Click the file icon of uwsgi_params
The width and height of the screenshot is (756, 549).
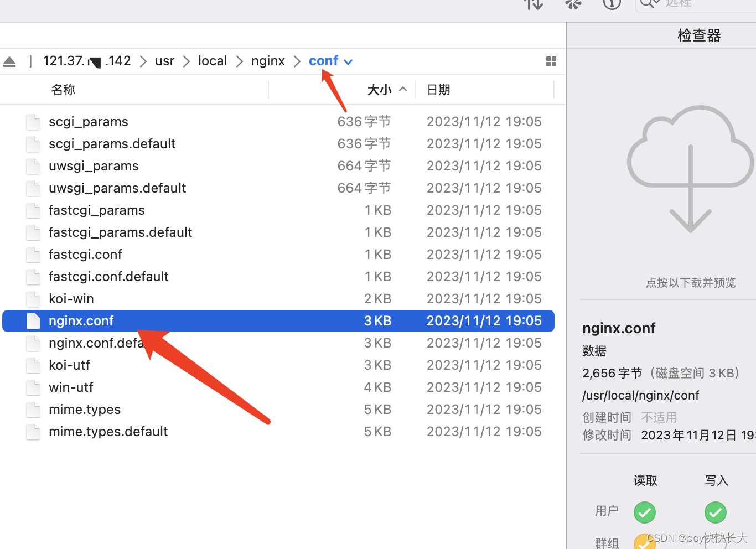click(33, 166)
